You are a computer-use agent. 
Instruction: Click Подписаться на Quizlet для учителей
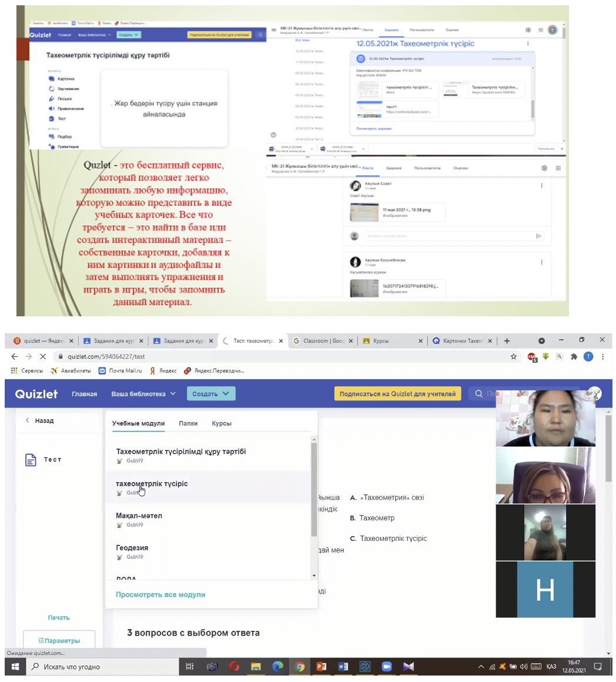point(397,394)
